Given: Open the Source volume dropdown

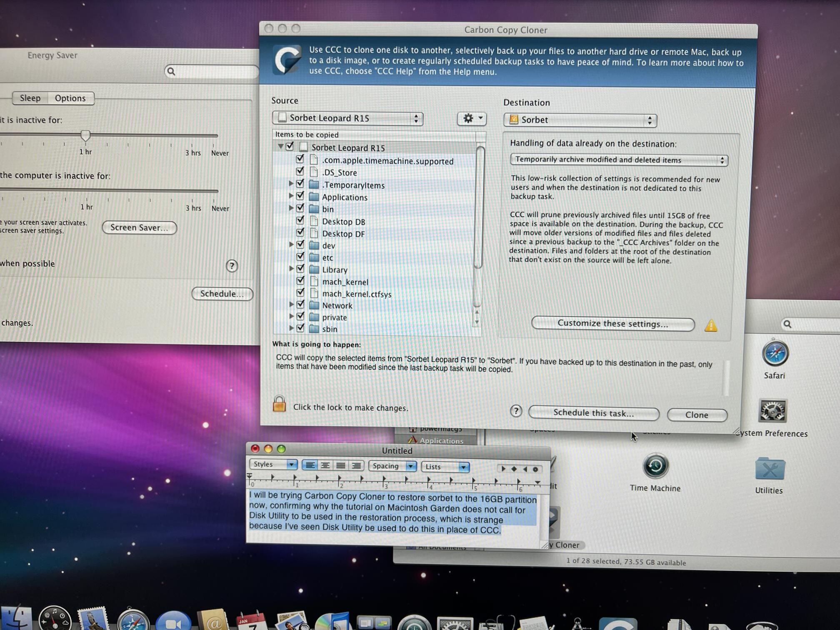Looking at the screenshot, I should (x=347, y=118).
